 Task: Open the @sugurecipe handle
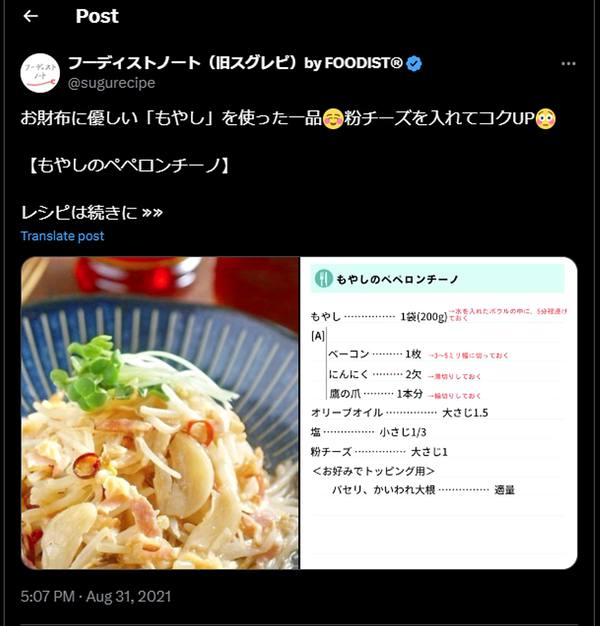pyautogui.click(x=111, y=83)
